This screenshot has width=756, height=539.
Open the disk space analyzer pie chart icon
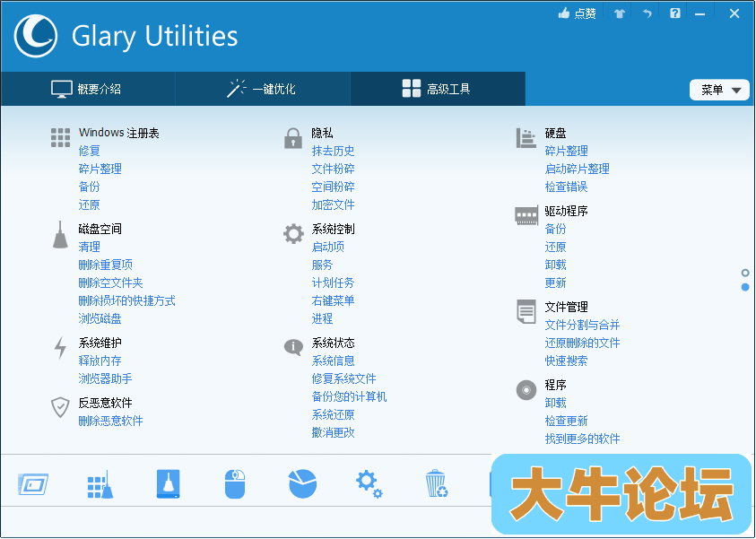coord(303,484)
